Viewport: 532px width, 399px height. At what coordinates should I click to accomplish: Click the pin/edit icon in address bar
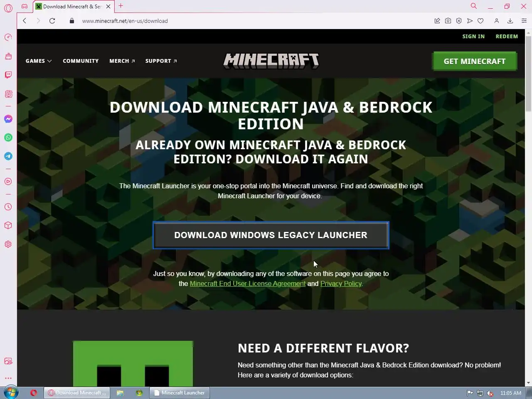click(x=437, y=21)
